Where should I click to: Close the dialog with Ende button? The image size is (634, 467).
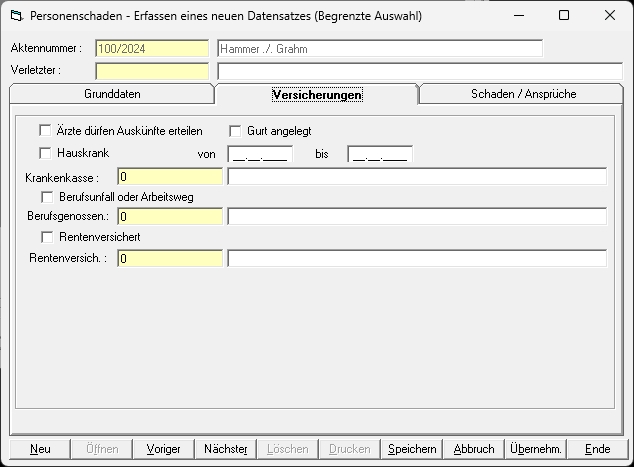pos(597,449)
